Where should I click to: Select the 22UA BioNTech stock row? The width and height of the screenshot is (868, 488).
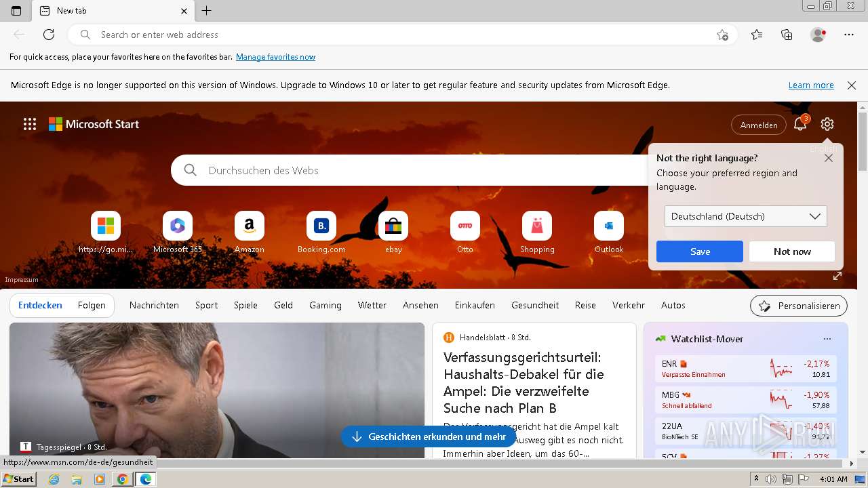click(x=746, y=431)
